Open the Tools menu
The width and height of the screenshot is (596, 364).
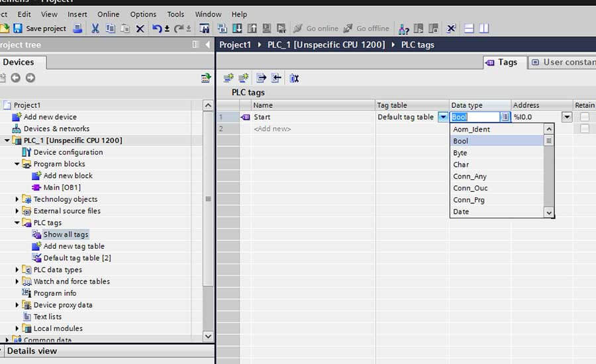[x=175, y=15]
